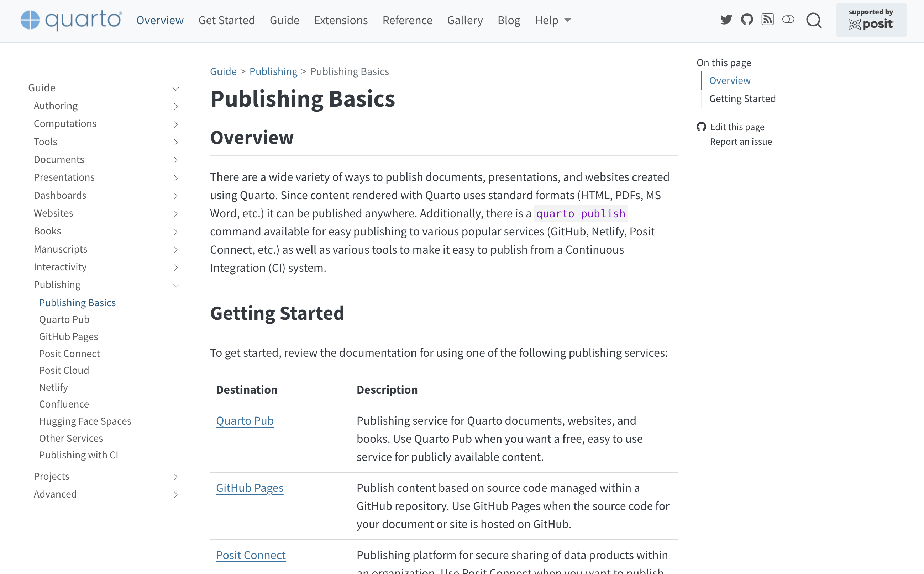Expand the Websites sidebar section
The height and width of the screenshot is (574, 924).
175,214
